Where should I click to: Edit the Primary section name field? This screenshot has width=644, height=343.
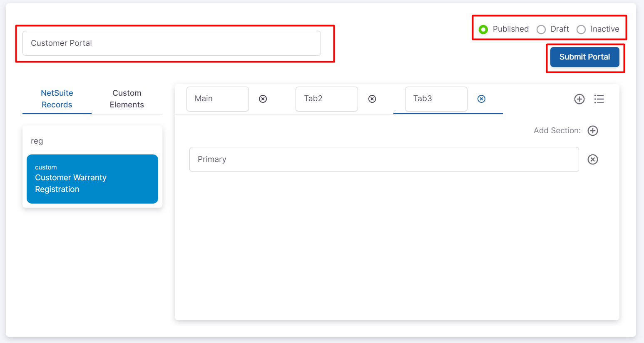pyautogui.click(x=384, y=159)
